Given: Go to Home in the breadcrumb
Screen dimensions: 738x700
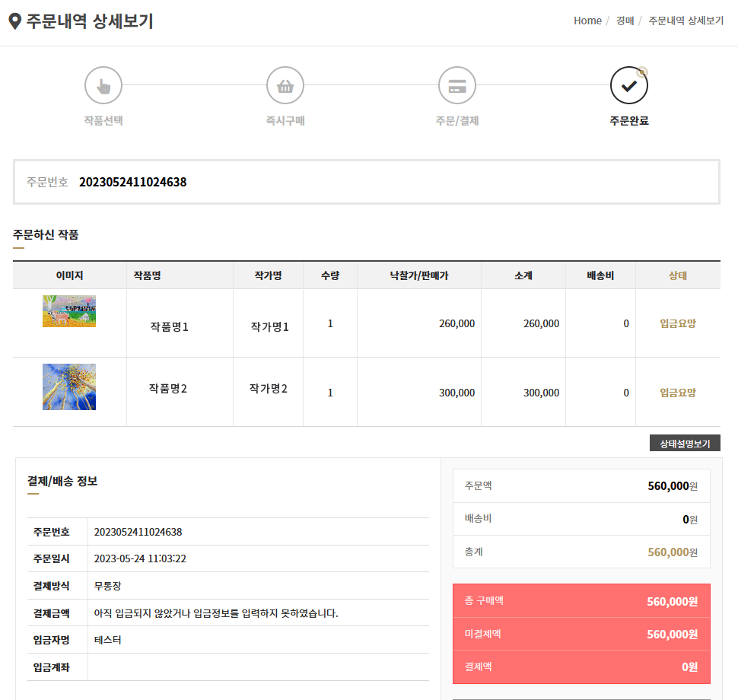Looking at the screenshot, I should coord(587,21).
